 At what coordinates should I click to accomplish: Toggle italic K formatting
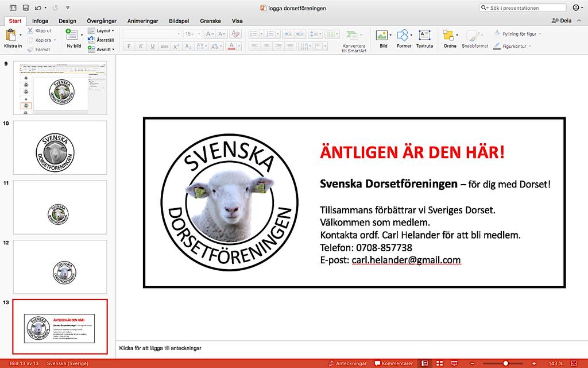[141, 46]
